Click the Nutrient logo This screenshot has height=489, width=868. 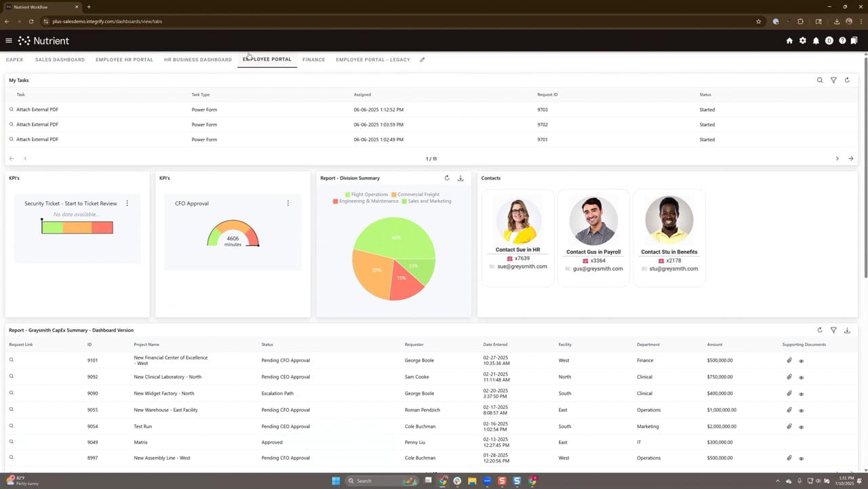(x=43, y=41)
